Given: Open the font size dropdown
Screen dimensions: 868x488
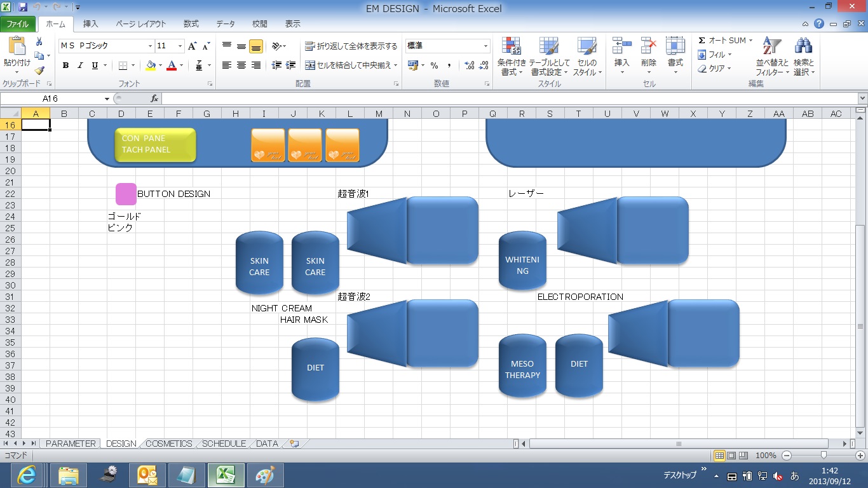Looking at the screenshot, I should tap(180, 46).
